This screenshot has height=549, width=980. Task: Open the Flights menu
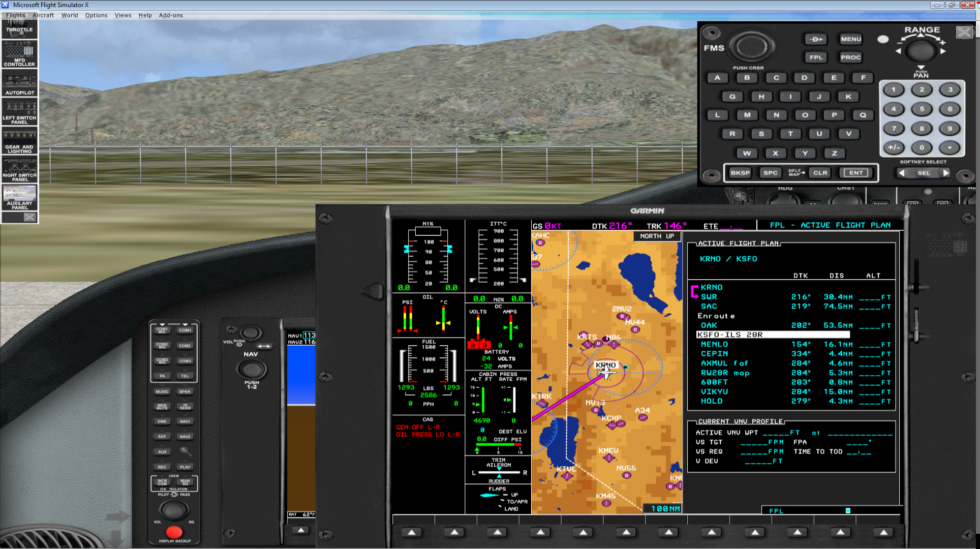tap(15, 15)
